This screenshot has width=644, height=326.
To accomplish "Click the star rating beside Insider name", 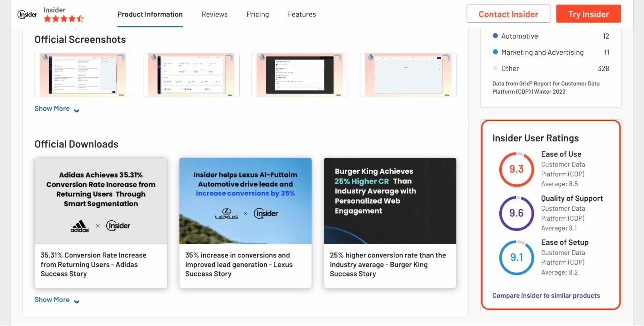I will [x=63, y=19].
